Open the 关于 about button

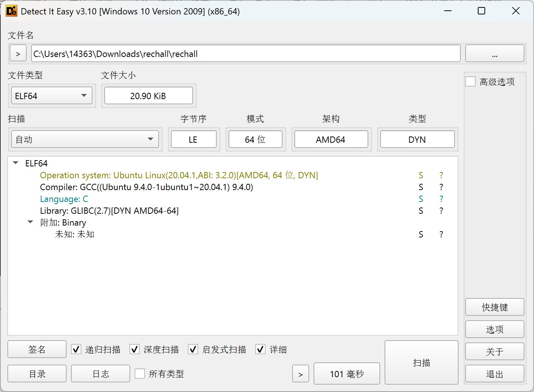(494, 351)
